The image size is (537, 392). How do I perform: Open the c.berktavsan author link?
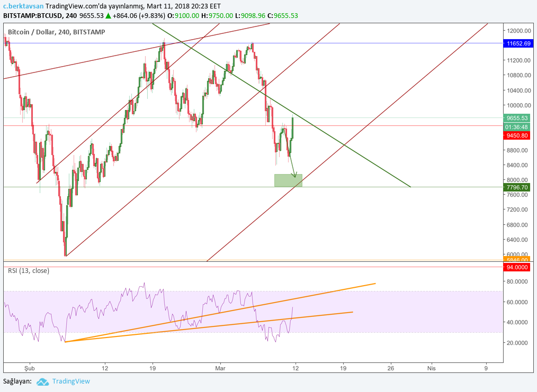coord(23,6)
